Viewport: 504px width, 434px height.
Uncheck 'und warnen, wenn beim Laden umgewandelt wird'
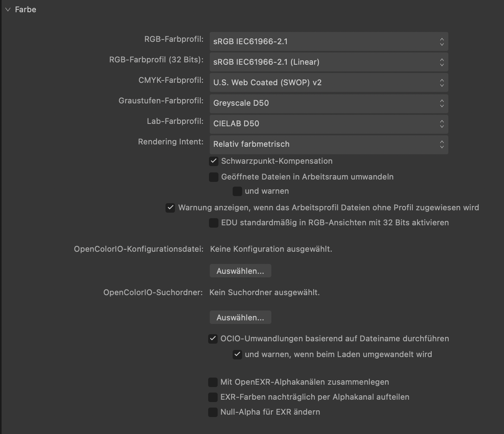click(237, 355)
